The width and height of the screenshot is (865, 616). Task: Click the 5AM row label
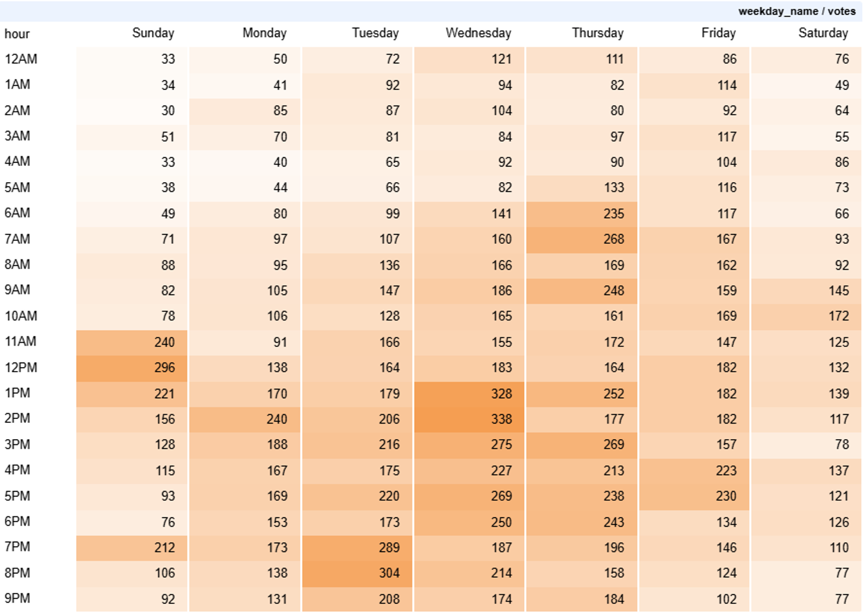pyautogui.click(x=17, y=187)
